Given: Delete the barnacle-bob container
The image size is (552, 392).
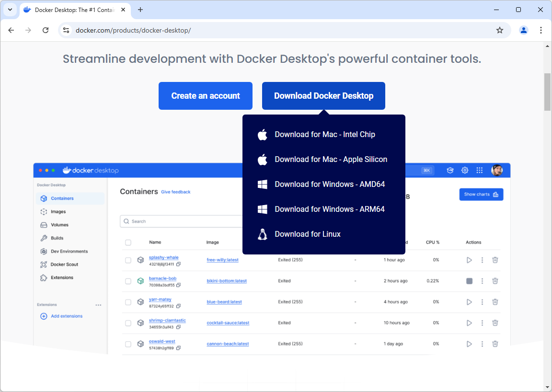Looking at the screenshot, I should [495, 281].
